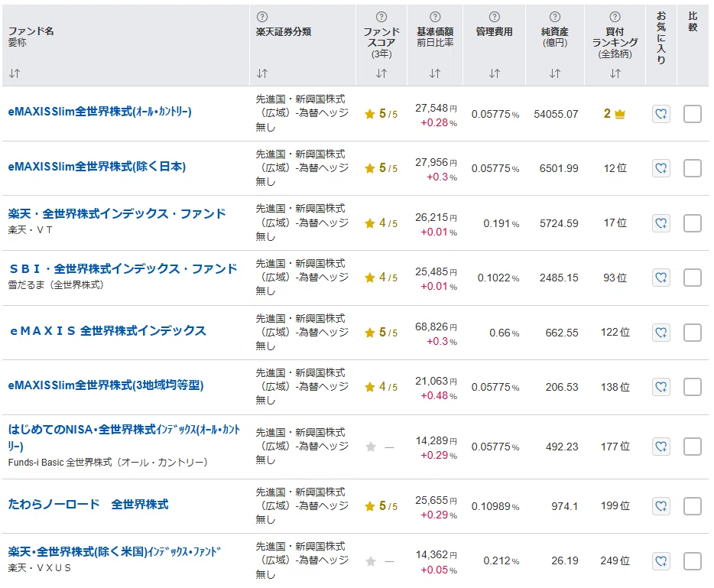Sort table by ファンドスコア column arrows
714x588 pixels.
(381, 73)
